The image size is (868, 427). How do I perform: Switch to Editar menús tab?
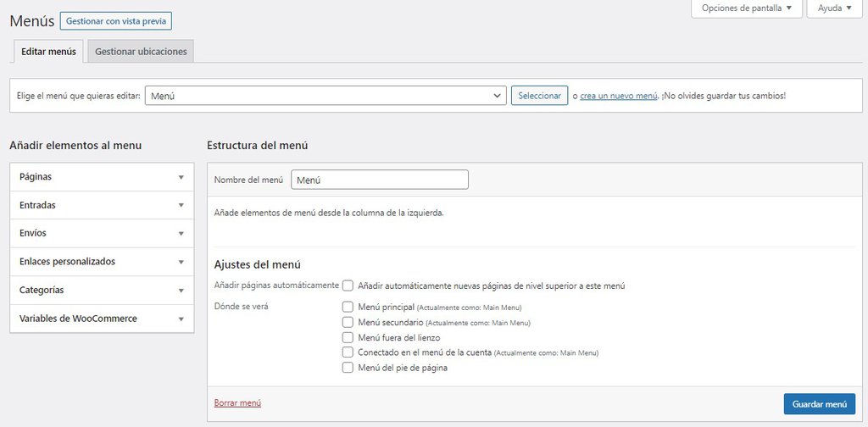click(x=48, y=52)
